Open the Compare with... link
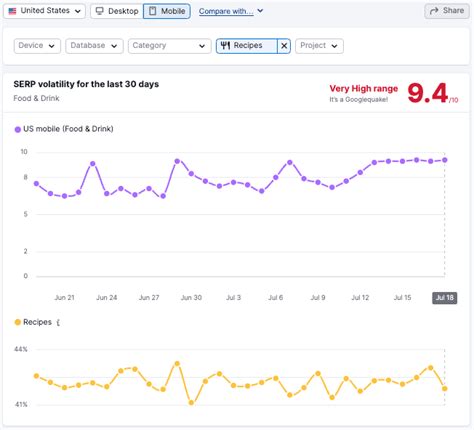Screen dimensions: 474x430 [226, 11]
